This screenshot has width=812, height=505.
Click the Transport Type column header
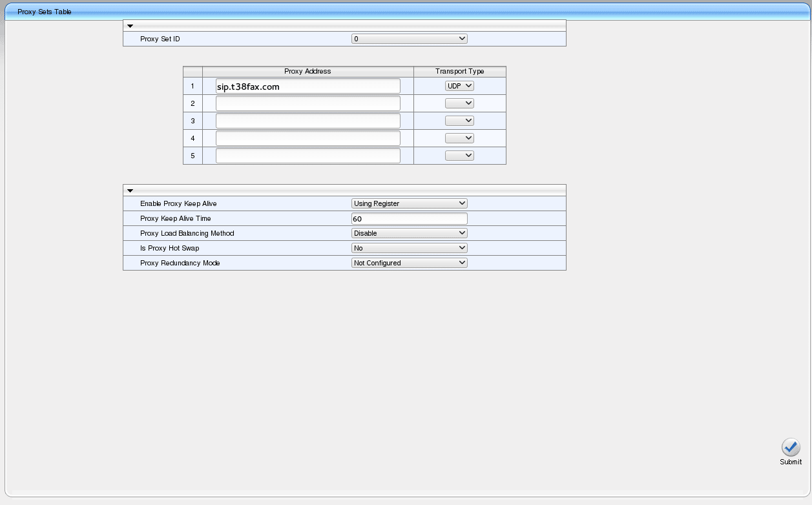[x=459, y=71]
